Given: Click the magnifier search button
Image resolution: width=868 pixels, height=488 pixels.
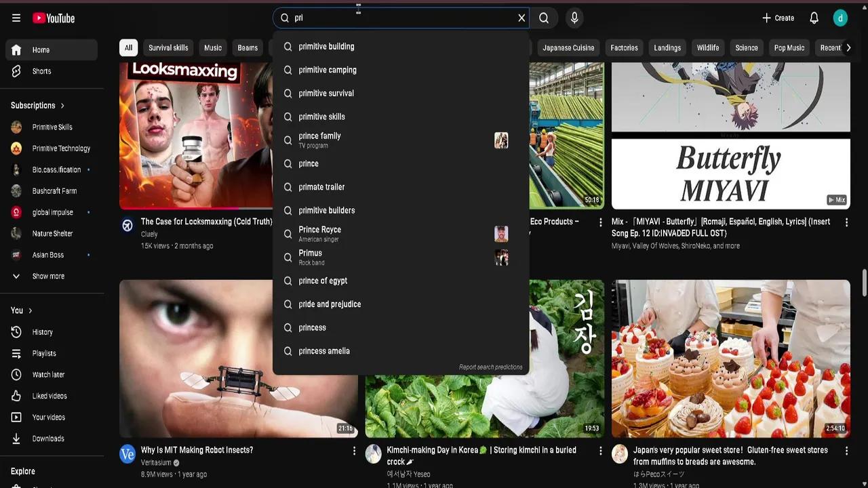Looking at the screenshot, I should coord(544,18).
